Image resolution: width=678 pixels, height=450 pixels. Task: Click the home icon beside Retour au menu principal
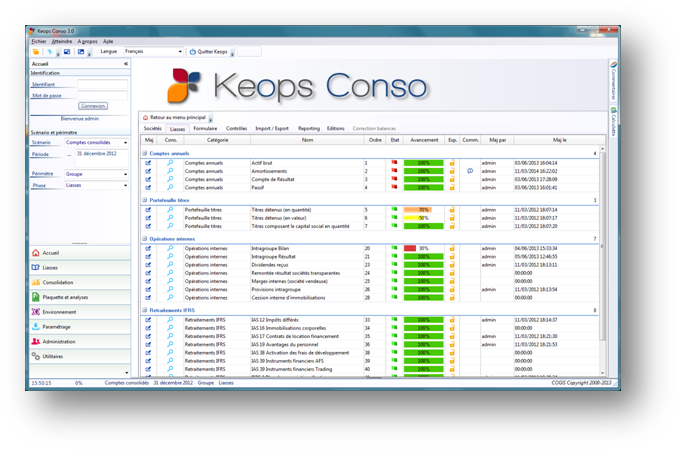click(x=146, y=117)
